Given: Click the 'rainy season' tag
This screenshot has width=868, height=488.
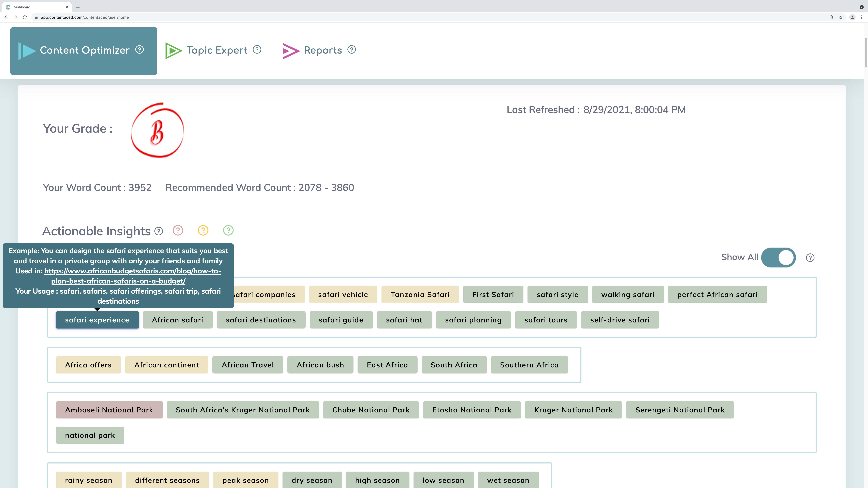Looking at the screenshot, I should 89,480.
